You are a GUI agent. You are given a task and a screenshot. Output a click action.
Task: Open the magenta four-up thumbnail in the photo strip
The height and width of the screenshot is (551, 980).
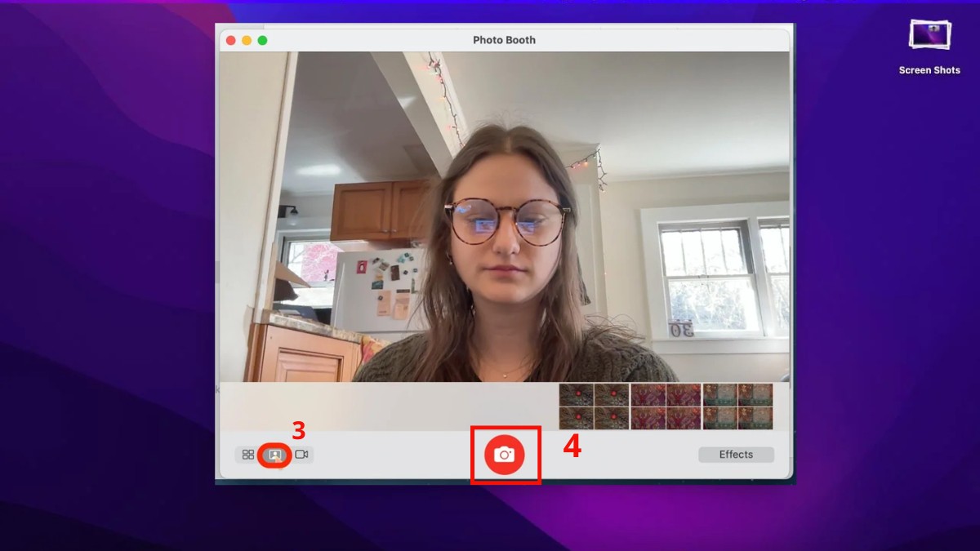point(666,407)
